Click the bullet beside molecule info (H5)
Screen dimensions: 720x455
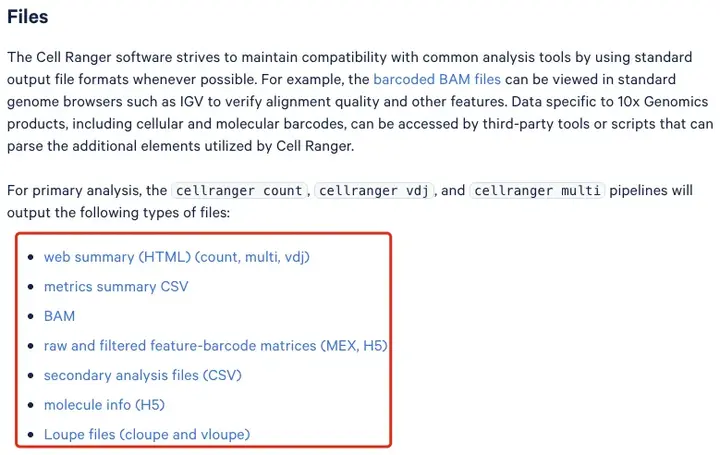tap(29, 405)
